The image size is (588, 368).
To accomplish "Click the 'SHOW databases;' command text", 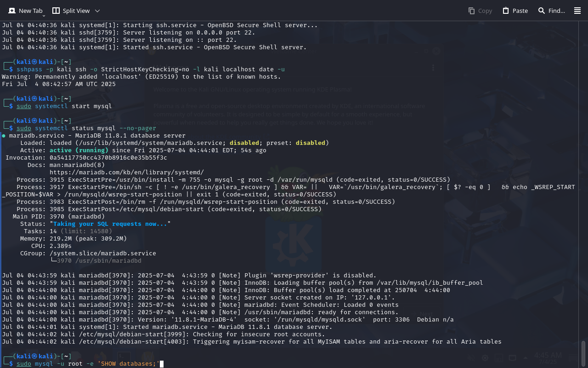I will 128,364.
